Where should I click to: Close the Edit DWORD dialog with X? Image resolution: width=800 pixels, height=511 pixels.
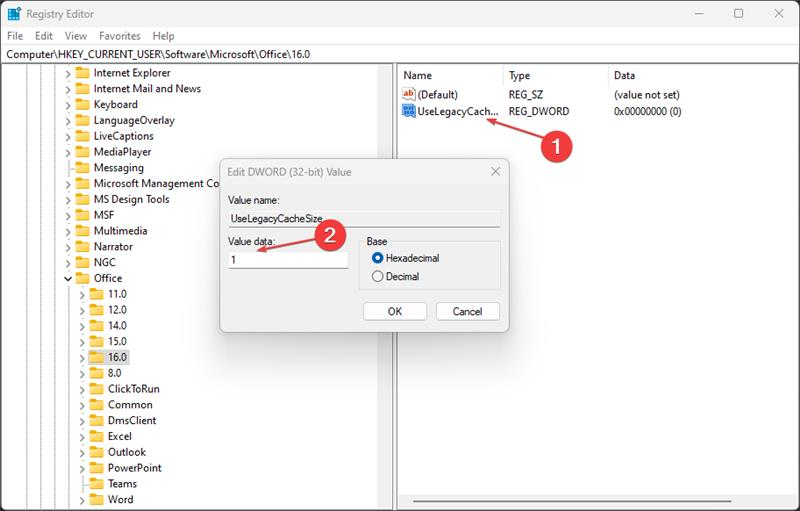point(495,172)
